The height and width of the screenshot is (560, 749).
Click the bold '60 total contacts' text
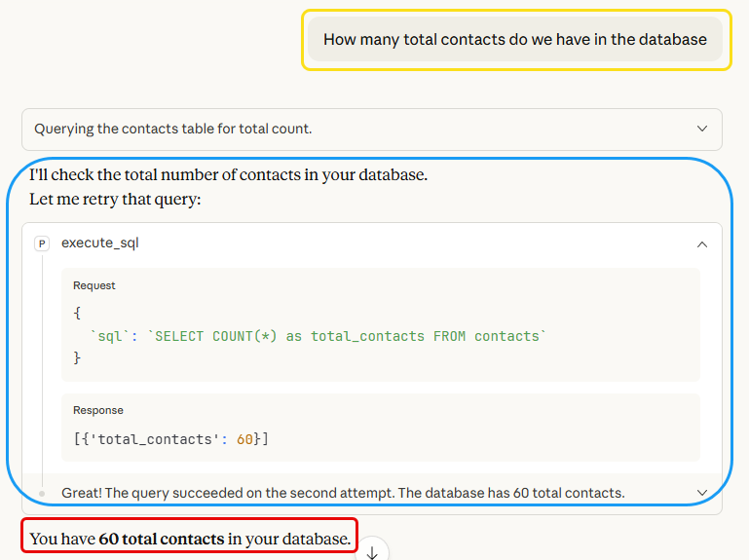click(161, 539)
